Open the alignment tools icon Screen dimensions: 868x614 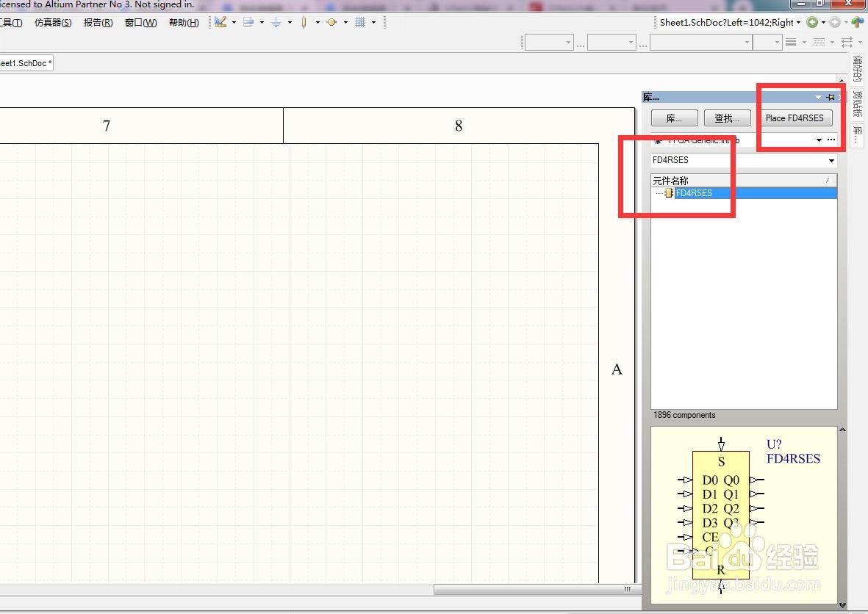(248, 22)
